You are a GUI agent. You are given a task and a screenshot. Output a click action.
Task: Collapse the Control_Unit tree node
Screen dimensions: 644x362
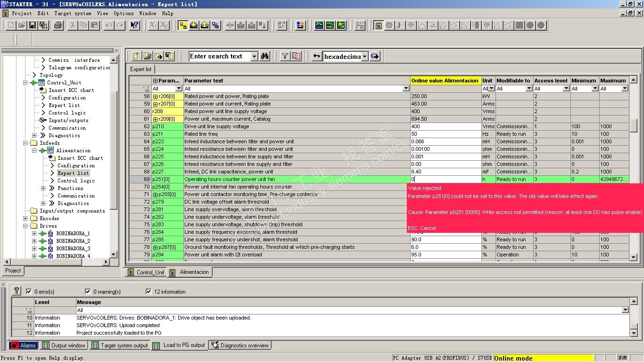tap(25, 83)
